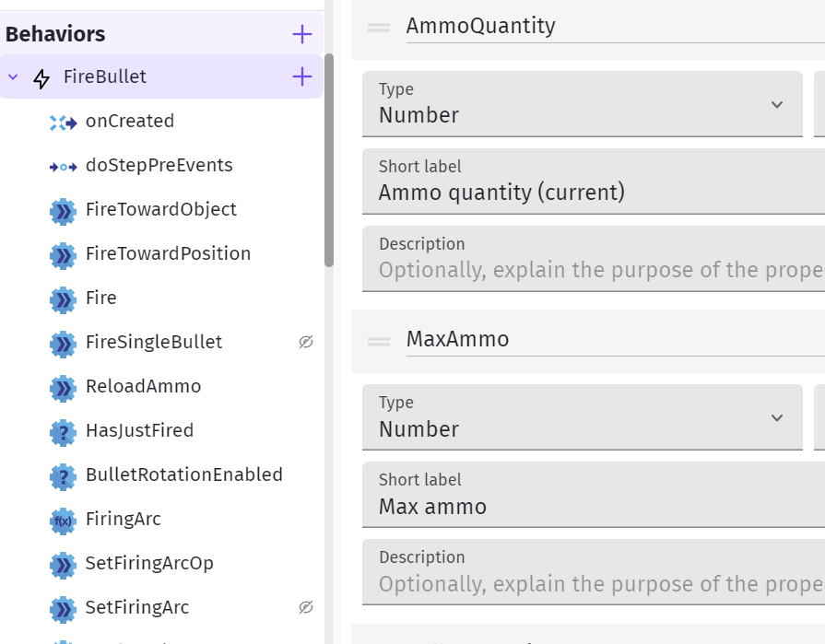Grab the MaxAmmo property drag handle
The width and height of the screenshot is (825, 644).
379,341
